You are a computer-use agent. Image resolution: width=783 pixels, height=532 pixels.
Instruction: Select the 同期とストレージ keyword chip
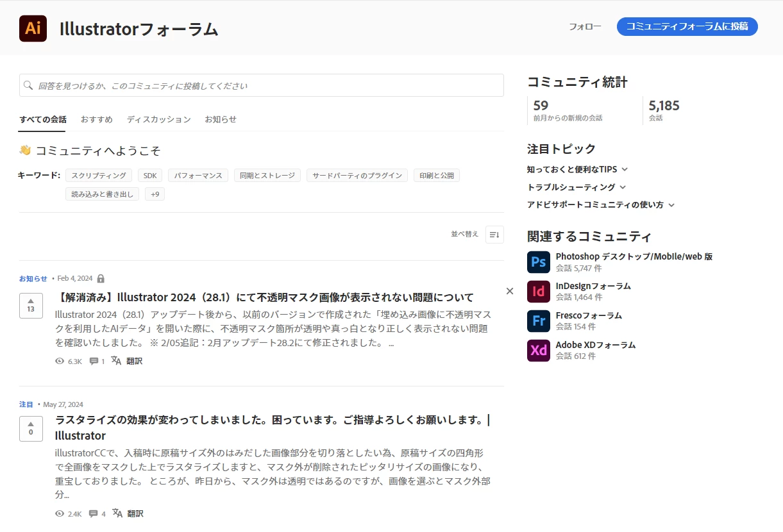coord(267,176)
